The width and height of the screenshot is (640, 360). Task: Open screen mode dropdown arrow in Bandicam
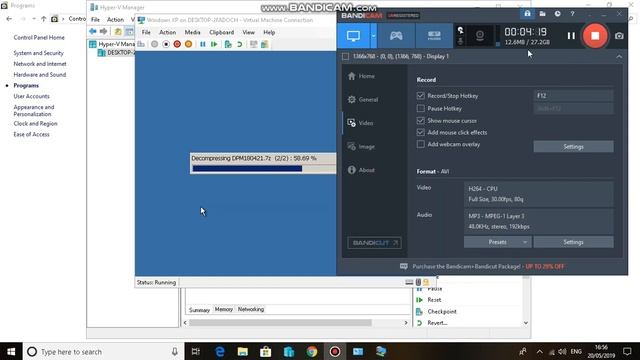tap(373, 36)
